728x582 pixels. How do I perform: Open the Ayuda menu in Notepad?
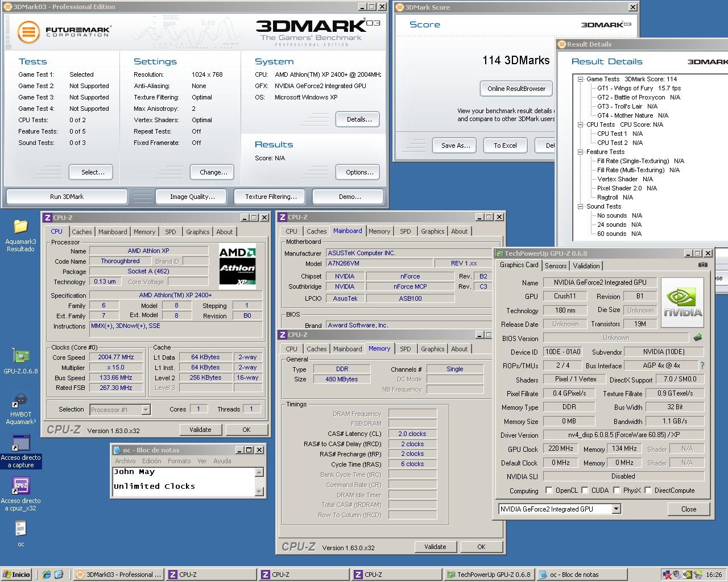point(222,461)
